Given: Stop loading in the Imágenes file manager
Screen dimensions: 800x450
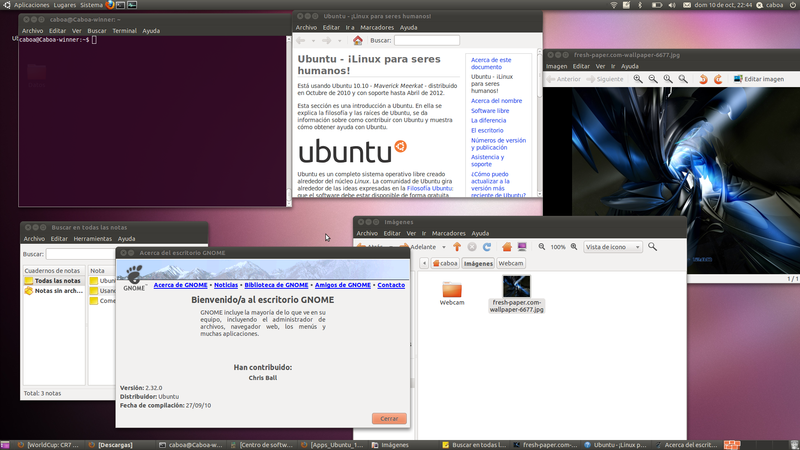Looking at the screenshot, I should (x=472, y=247).
